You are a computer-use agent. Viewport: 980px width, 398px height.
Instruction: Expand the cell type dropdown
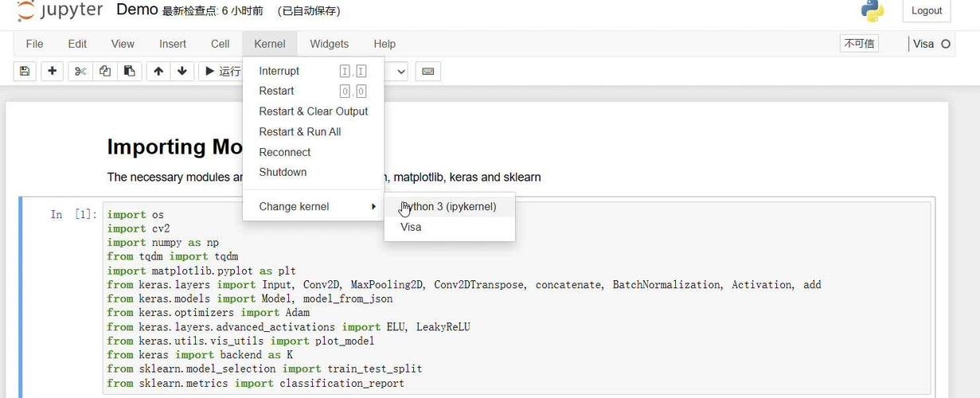coord(400,71)
